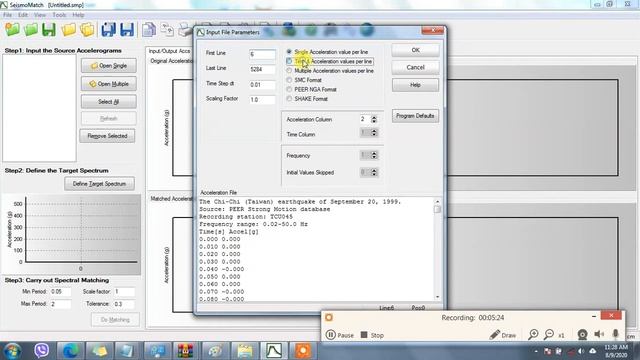Switch to SeismoMatch taskbar icon

274,351
